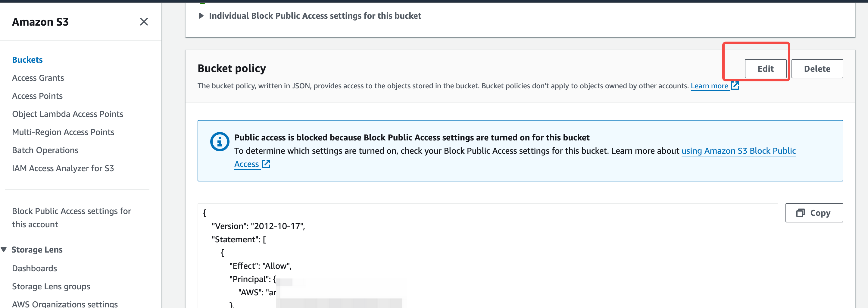Click the external link icon after Learn more
Image resolution: width=868 pixels, height=308 pixels.
(735, 86)
